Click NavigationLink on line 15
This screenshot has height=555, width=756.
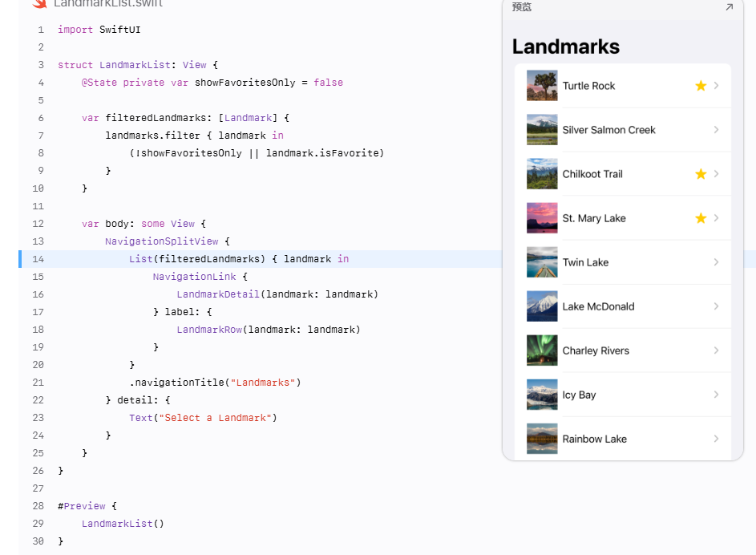tap(194, 276)
